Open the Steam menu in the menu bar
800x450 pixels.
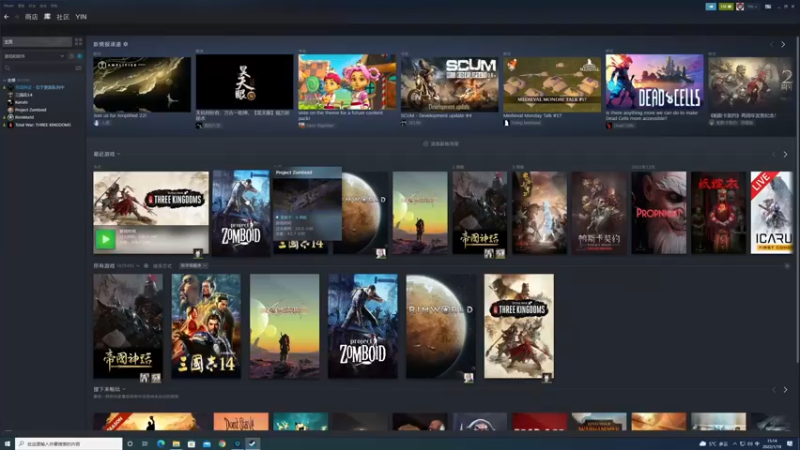tap(9, 6)
